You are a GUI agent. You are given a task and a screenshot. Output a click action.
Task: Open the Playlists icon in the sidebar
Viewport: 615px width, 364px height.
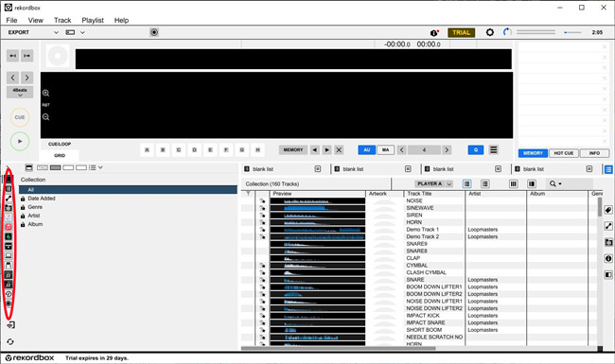(x=9, y=189)
